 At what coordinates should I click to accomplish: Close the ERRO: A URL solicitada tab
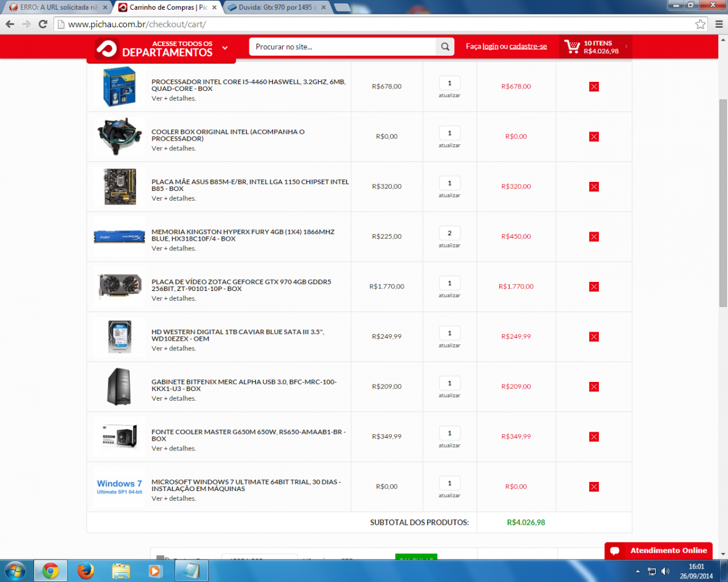coord(104,7)
